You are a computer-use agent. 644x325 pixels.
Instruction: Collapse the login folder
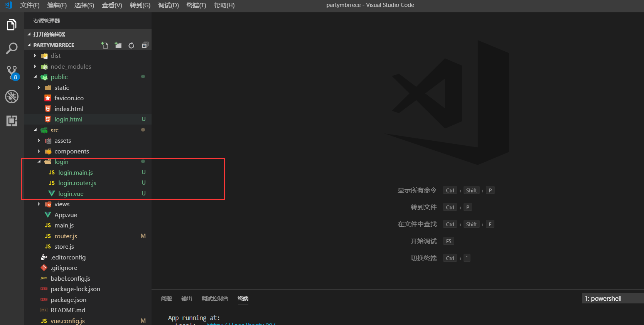tap(39, 162)
